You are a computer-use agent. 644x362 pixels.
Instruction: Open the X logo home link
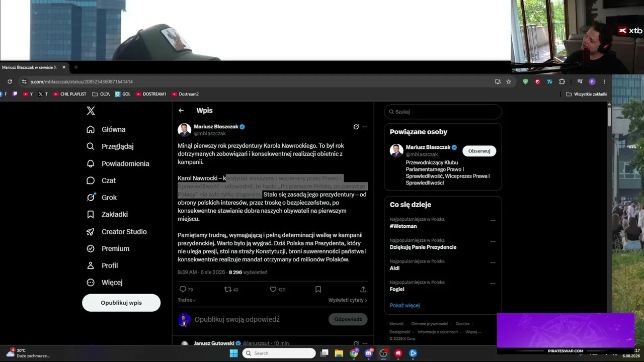click(91, 111)
